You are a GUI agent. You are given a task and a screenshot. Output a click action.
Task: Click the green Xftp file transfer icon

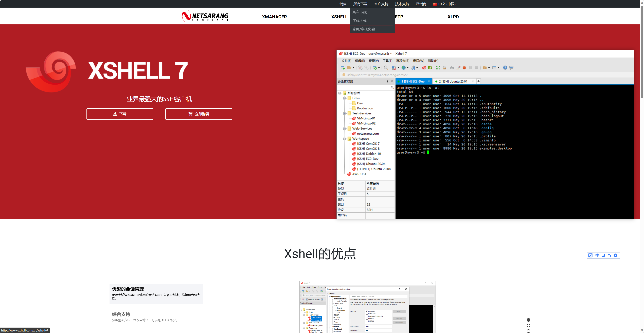click(x=430, y=68)
